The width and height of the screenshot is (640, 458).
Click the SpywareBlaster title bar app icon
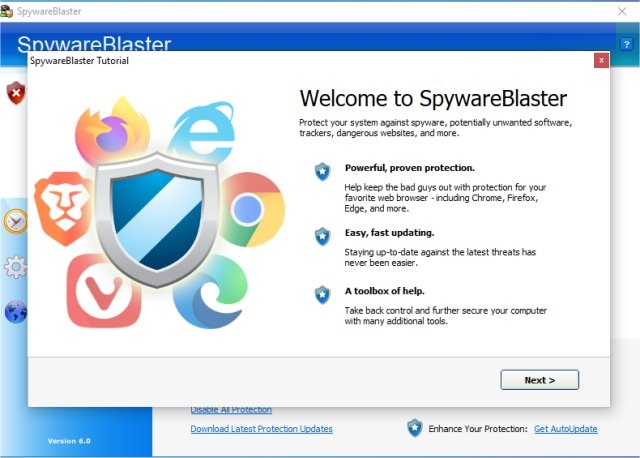pyautogui.click(x=7, y=11)
